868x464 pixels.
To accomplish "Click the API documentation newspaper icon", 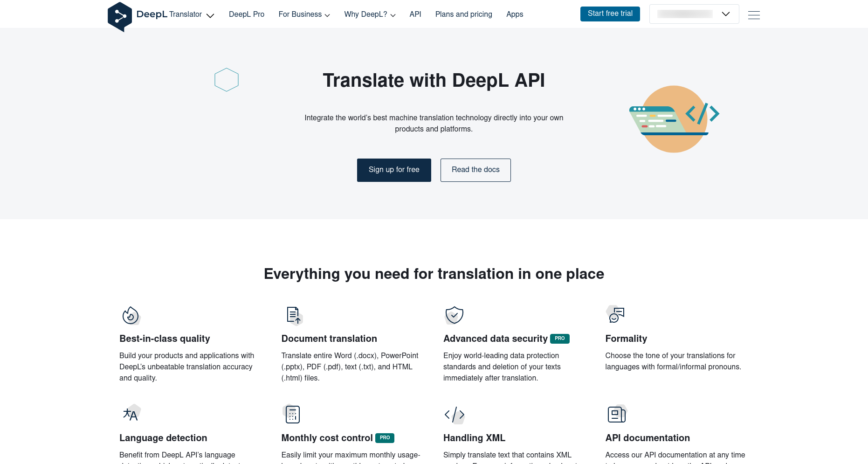I will (x=616, y=414).
